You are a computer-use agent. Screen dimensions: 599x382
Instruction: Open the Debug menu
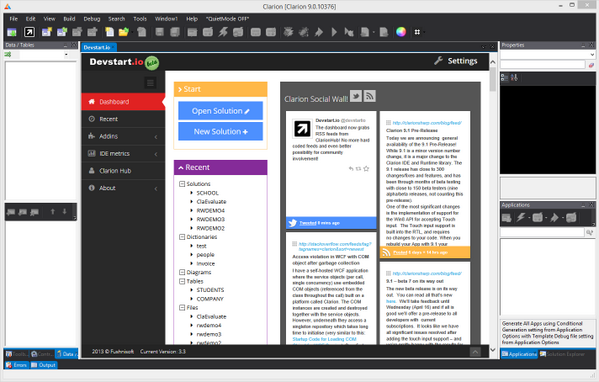(x=92, y=18)
